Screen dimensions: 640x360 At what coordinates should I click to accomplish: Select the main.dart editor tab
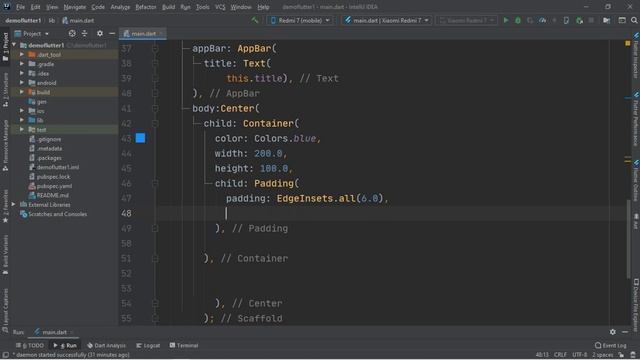coord(142,33)
